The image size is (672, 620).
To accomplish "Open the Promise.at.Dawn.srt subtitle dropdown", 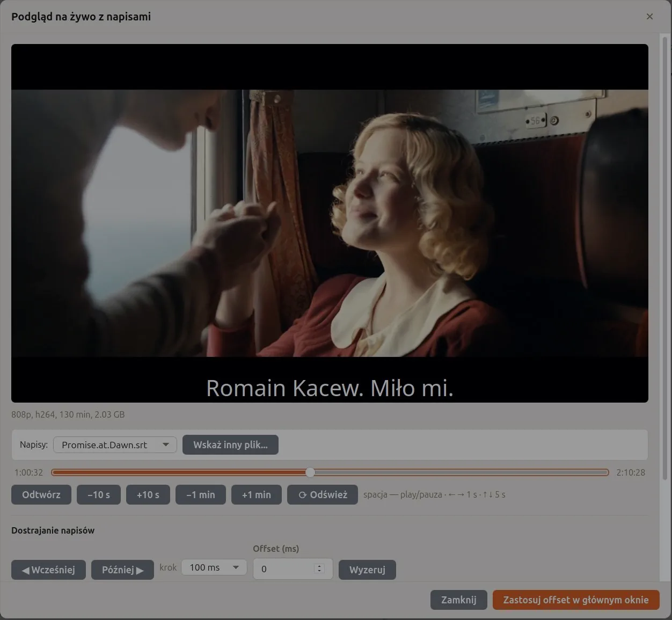I will click(115, 444).
